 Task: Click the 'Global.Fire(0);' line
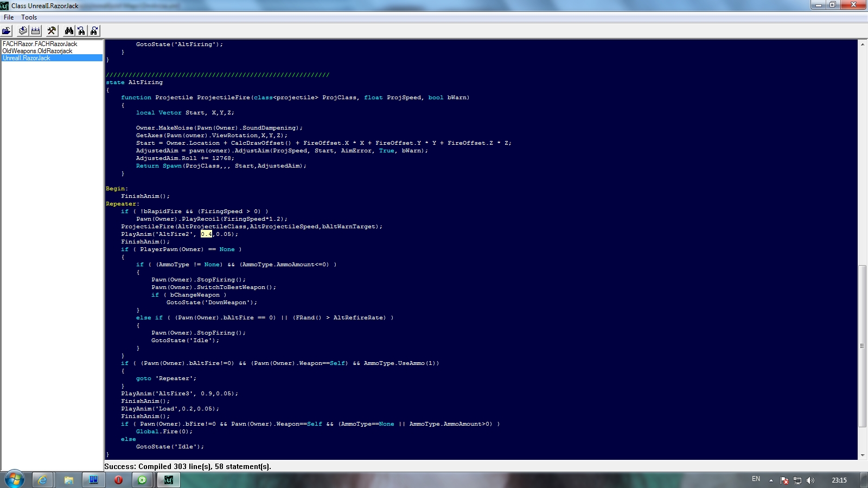pyautogui.click(x=164, y=432)
